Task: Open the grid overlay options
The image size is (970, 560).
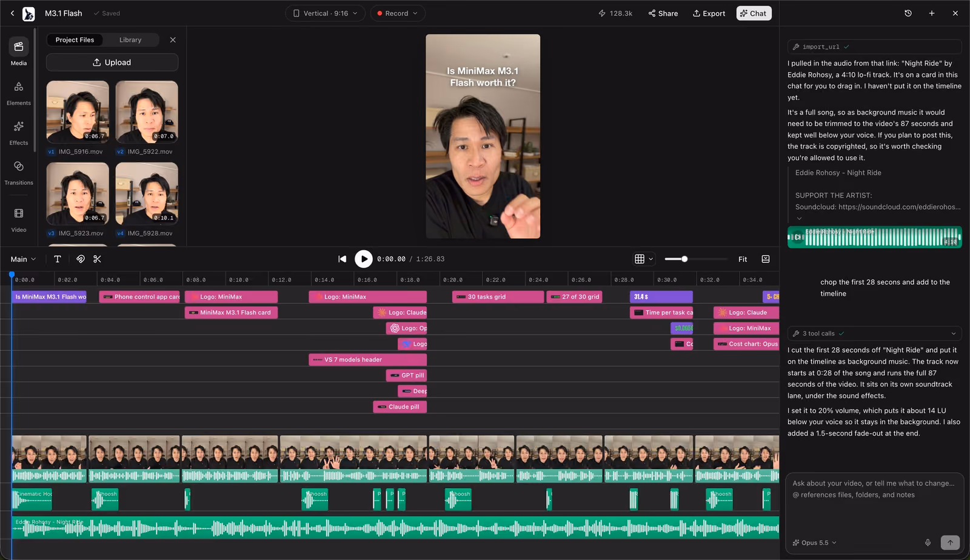Action: pos(644,259)
